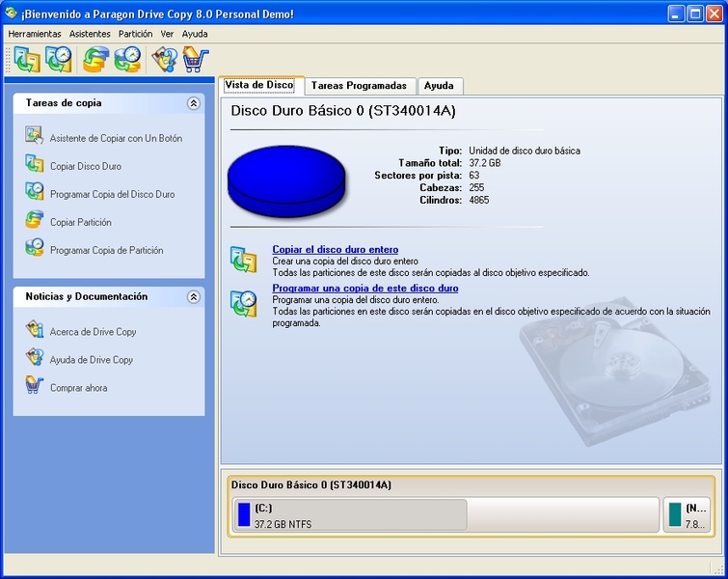Click the Asistente de Copiar con Un Botón icon
728x579 pixels.
[35, 137]
